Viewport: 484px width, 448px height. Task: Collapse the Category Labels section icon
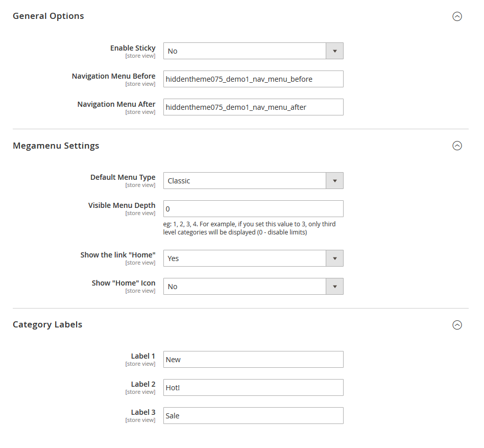tap(457, 325)
